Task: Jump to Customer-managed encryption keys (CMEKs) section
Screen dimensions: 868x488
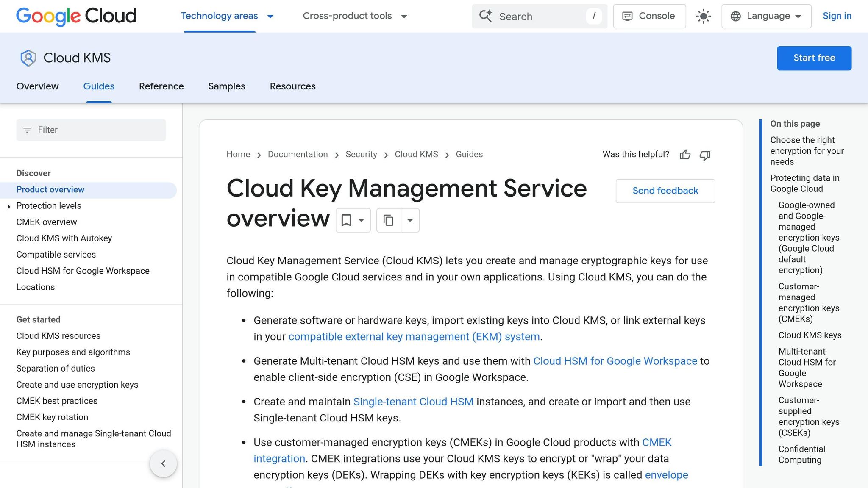Action: (x=809, y=303)
